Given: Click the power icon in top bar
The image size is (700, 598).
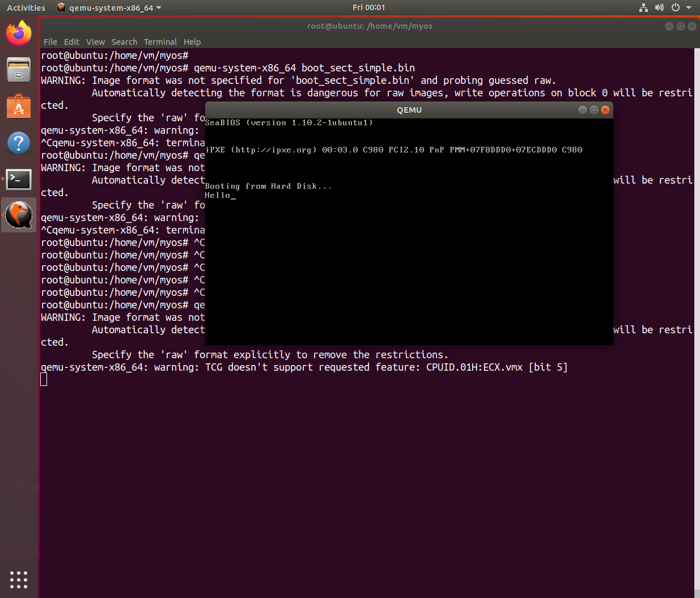Looking at the screenshot, I should (675, 7).
